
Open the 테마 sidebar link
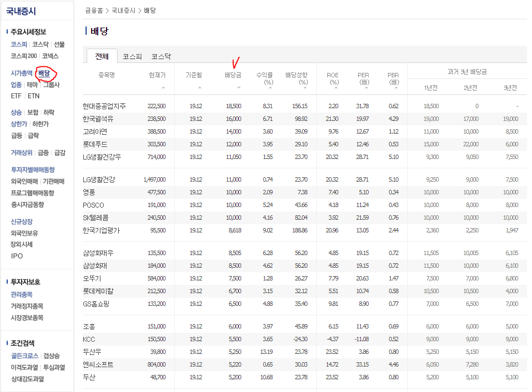(32, 85)
